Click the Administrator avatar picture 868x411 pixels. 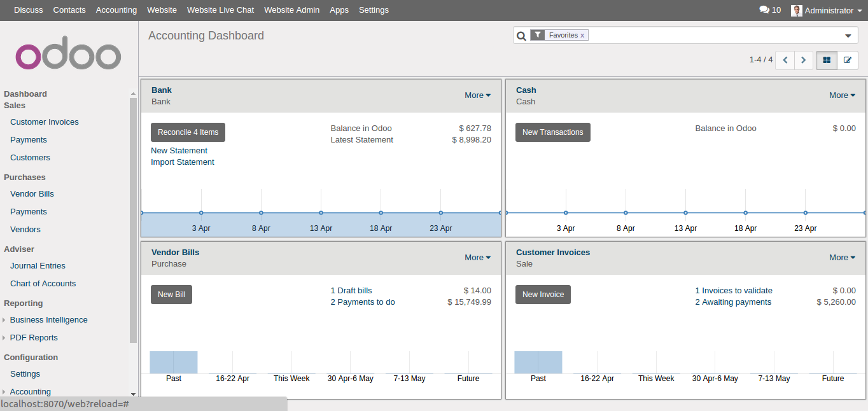(x=796, y=10)
